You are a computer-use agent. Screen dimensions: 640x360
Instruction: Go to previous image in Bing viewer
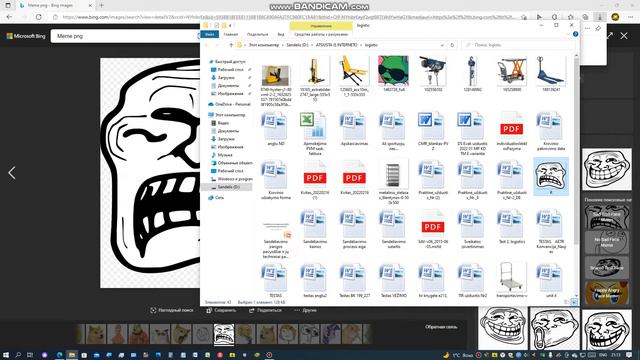[11, 173]
